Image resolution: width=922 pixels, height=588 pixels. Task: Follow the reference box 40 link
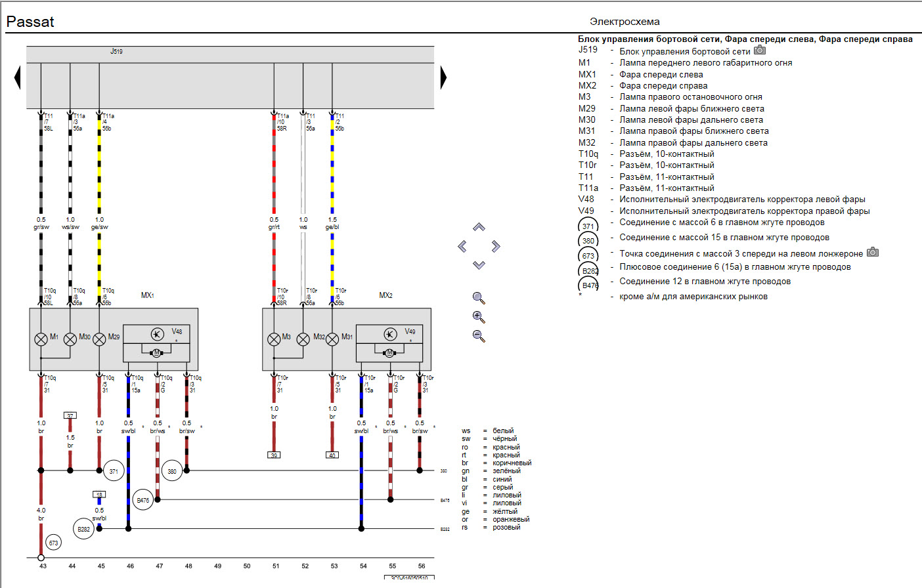(332, 455)
